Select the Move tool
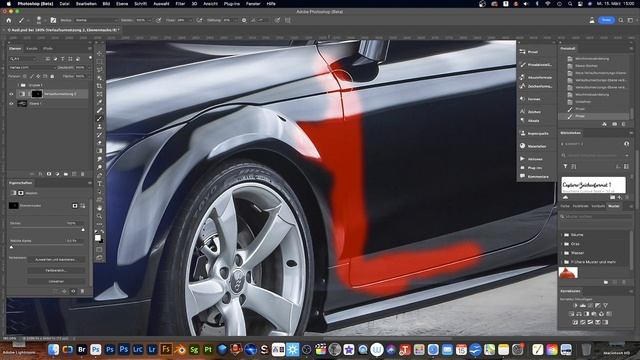The image size is (640, 360). (x=100, y=53)
